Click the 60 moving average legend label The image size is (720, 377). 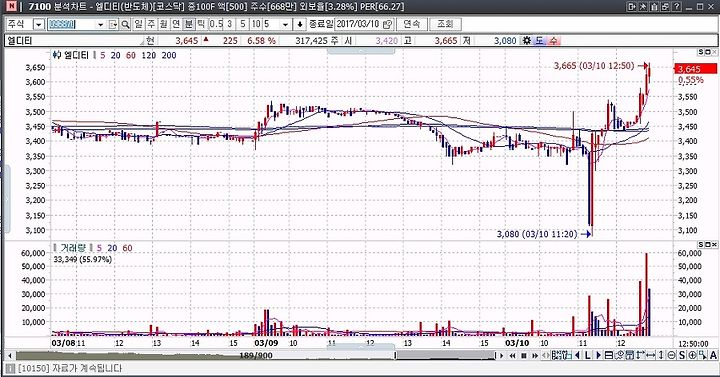tap(131, 55)
